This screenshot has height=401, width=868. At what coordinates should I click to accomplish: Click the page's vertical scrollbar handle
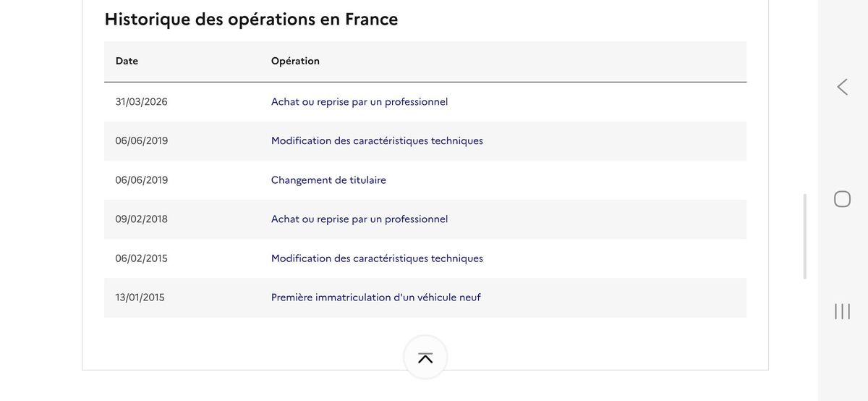804,236
